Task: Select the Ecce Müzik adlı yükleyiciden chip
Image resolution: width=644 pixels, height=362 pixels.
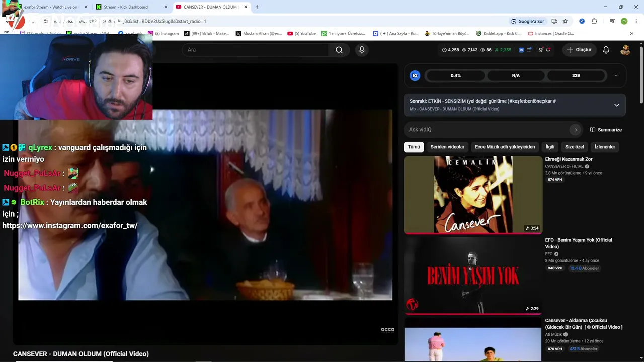Action: tap(505, 147)
